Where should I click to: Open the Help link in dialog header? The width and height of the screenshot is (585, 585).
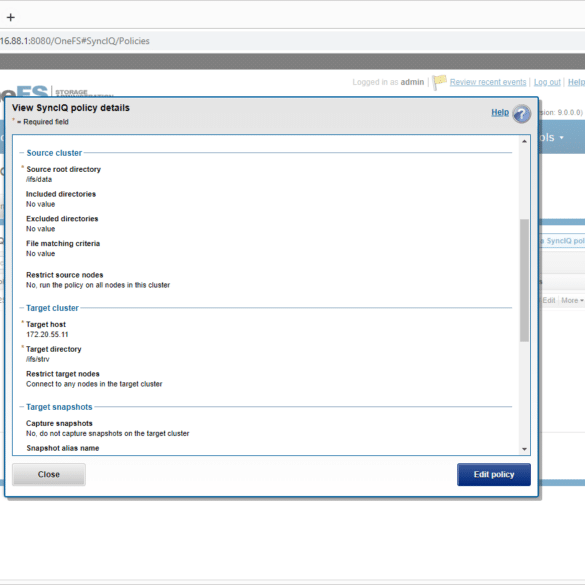(x=500, y=112)
